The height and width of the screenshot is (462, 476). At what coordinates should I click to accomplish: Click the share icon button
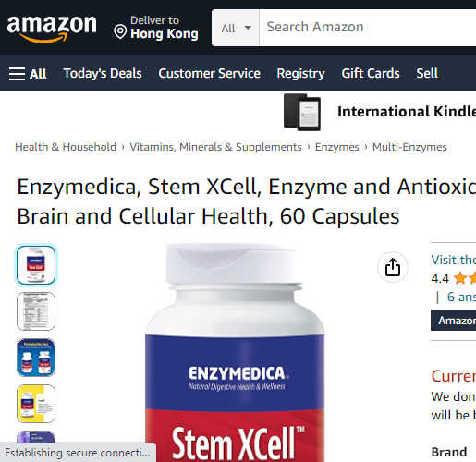pos(393,267)
